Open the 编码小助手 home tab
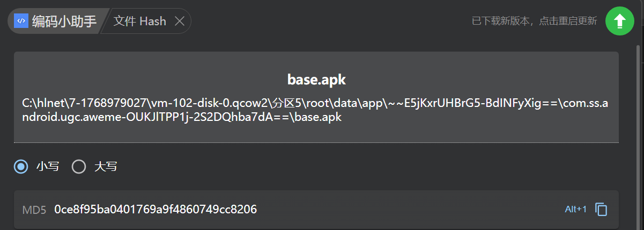This screenshot has height=230, width=644. pos(64,21)
